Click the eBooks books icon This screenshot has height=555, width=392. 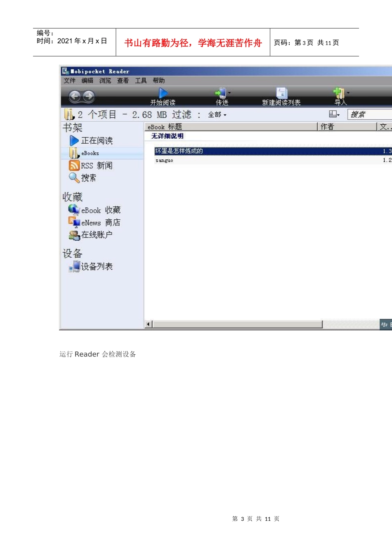coord(74,153)
